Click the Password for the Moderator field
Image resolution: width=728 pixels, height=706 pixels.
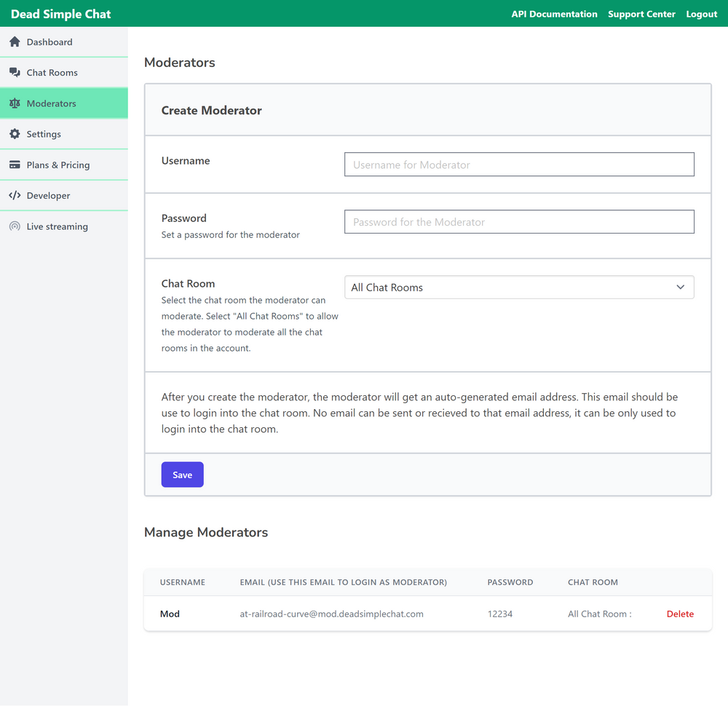click(518, 221)
